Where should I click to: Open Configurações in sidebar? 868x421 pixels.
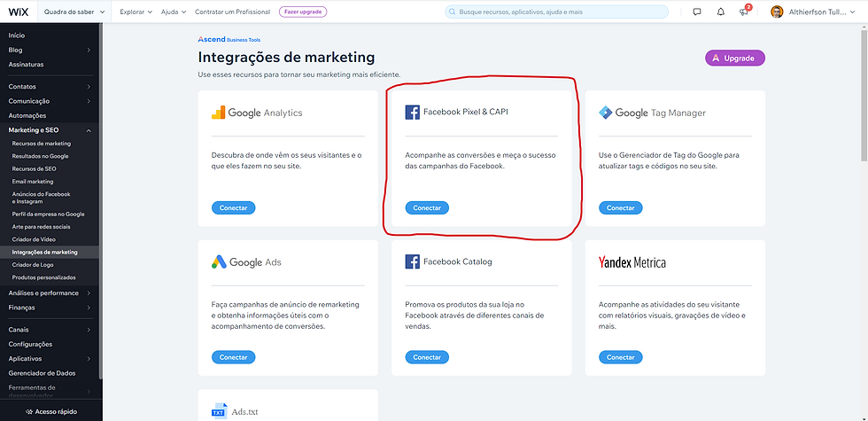tap(30, 344)
